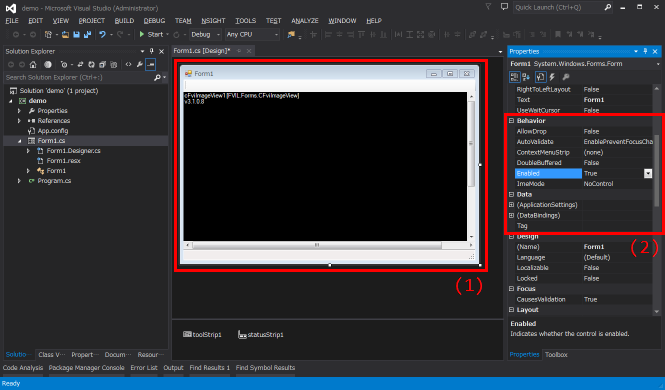Save the current file with the Save icon
Screen dimensions: 665x390
pos(76,34)
